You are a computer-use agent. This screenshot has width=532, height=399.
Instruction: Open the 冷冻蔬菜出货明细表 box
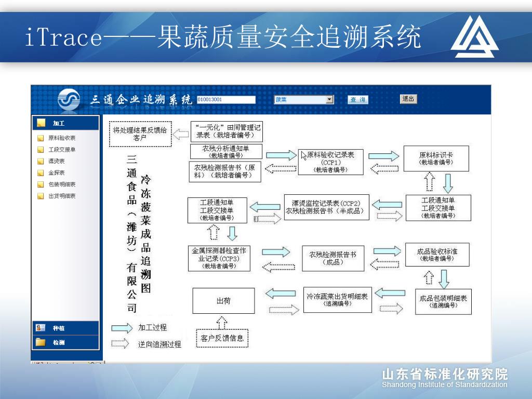(337, 300)
